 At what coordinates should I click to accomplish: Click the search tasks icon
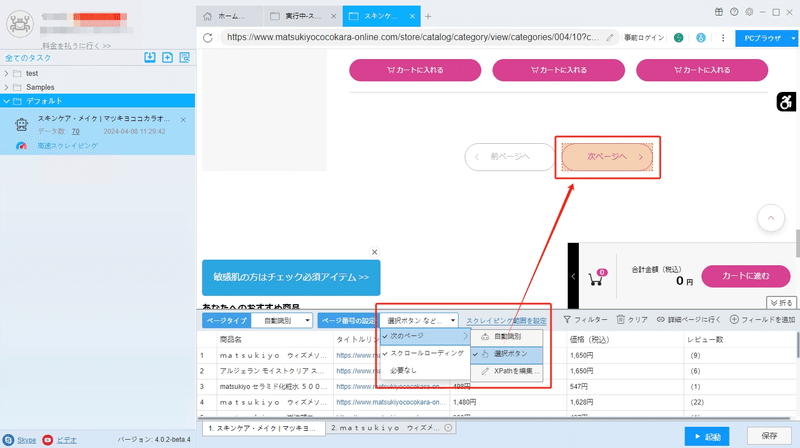[185, 57]
